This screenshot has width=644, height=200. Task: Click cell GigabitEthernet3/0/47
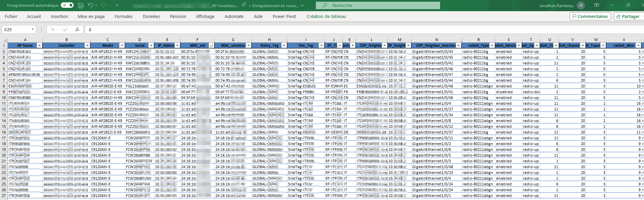click(436, 75)
